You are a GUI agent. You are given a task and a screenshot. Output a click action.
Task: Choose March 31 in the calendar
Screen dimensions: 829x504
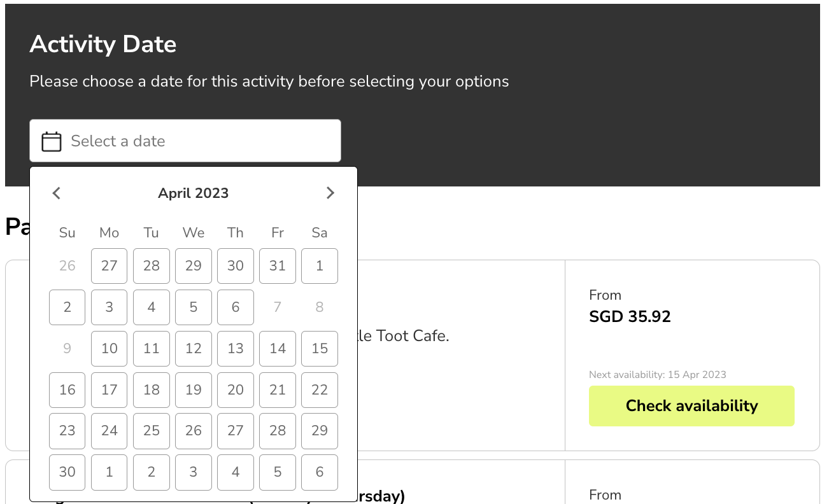pyautogui.click(x=278, y=266)
